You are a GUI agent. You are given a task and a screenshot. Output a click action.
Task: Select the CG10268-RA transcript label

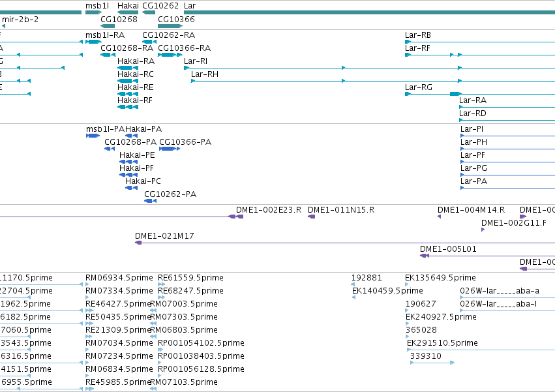127,48
